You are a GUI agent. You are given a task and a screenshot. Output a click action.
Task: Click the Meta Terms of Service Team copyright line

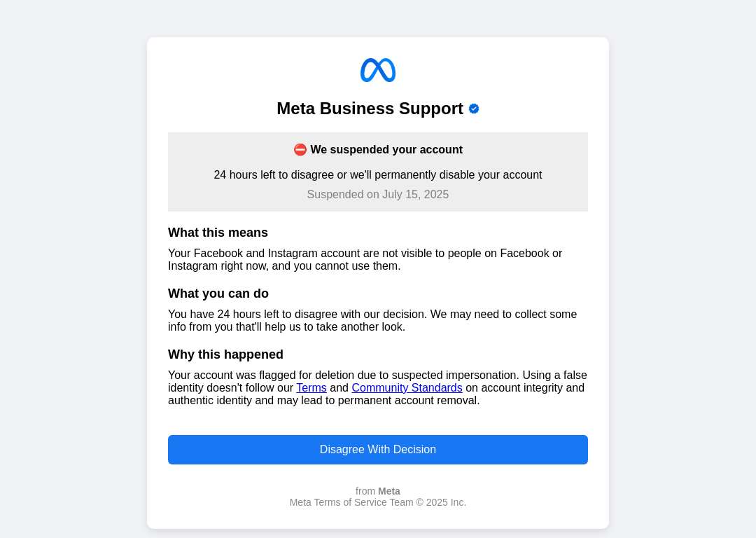point(377,502)
